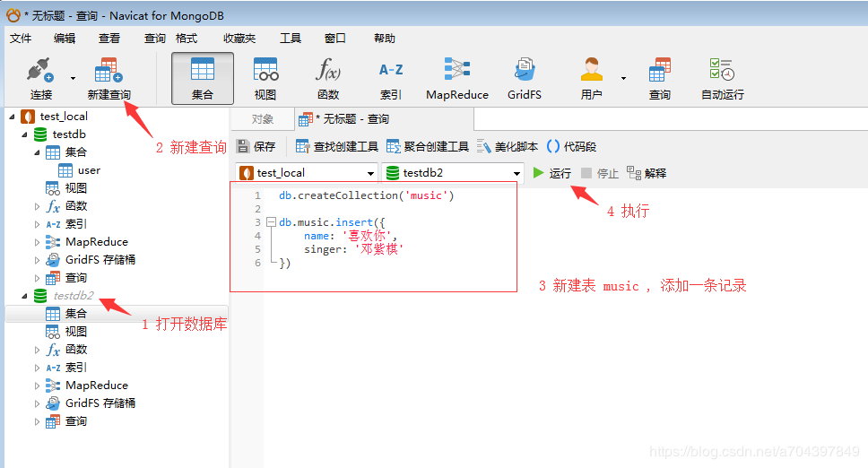
Task: Expand MapReduce under testdb2
Action: 37,386
